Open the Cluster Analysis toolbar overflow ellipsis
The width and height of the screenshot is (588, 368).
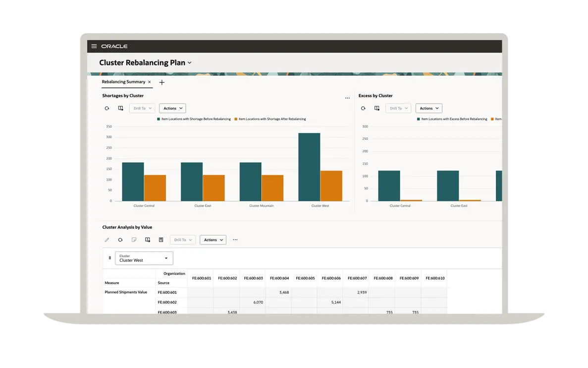(235, 240)
